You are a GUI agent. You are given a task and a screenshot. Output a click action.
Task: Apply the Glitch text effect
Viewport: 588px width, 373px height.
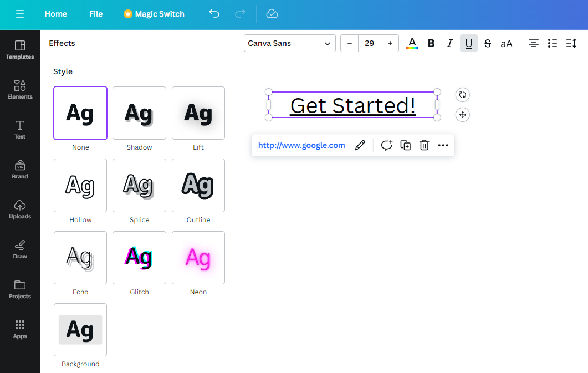coord(139,258)
